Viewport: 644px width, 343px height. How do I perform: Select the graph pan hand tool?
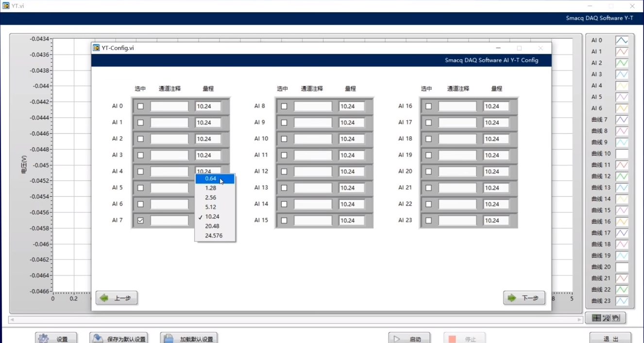(x=615, y=318)
